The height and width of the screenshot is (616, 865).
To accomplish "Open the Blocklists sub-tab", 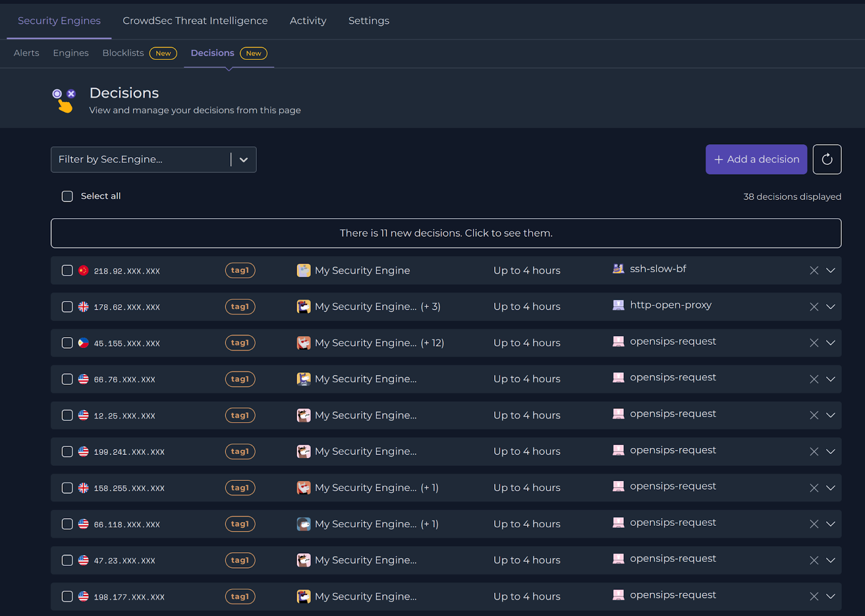I will click(123, 53).
